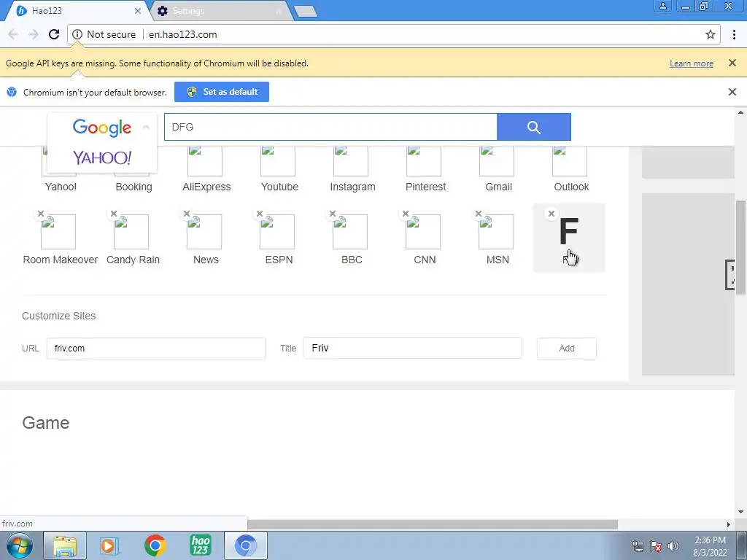The width and height of the screenshot is (747, 560).
Task: Open the Room Makeover tile
Action: pyautogui.click(x=60, y=239)
